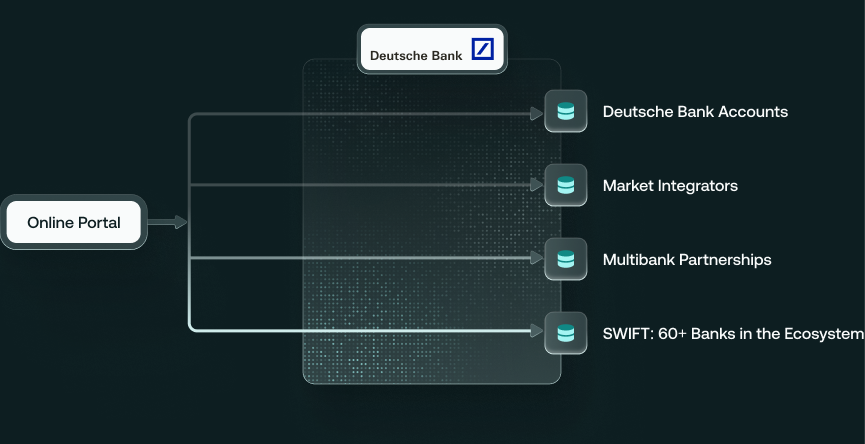Click database icon beside SWIFT banks
The height and width of the screenshot is (444, 865).
565,333
